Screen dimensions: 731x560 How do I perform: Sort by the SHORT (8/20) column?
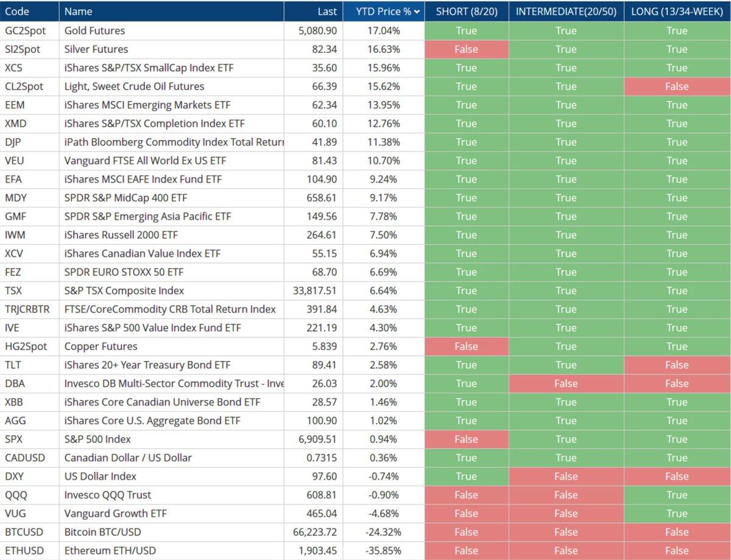[x=467, y=11]
